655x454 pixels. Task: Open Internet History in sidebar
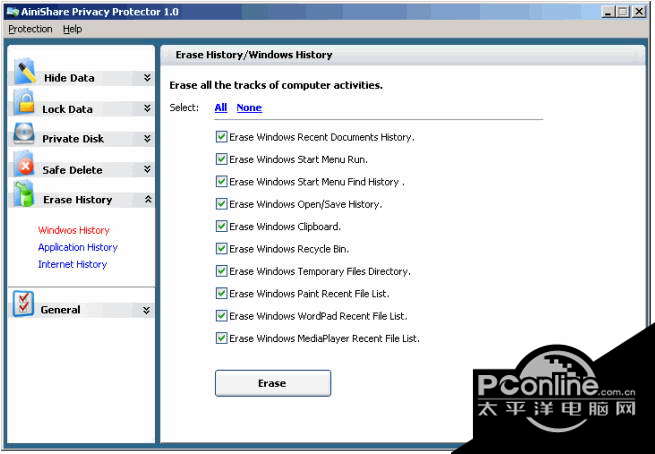click(72, 264)
